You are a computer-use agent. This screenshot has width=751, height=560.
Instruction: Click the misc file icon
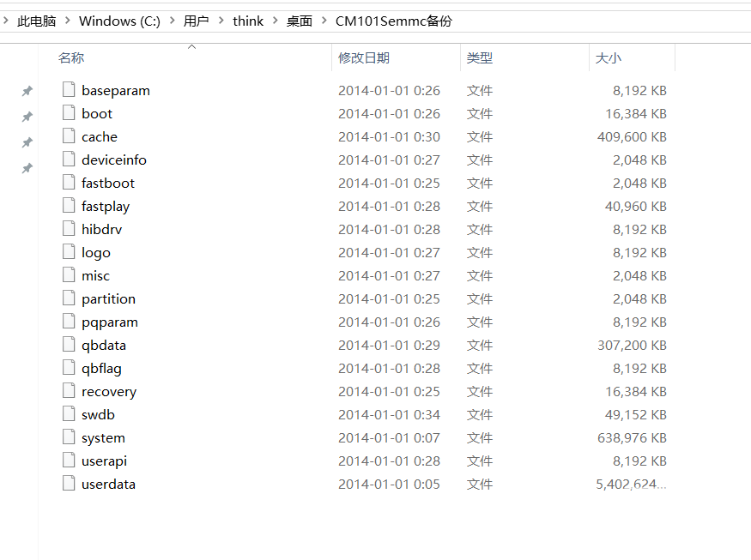click(x=69, y=274)
